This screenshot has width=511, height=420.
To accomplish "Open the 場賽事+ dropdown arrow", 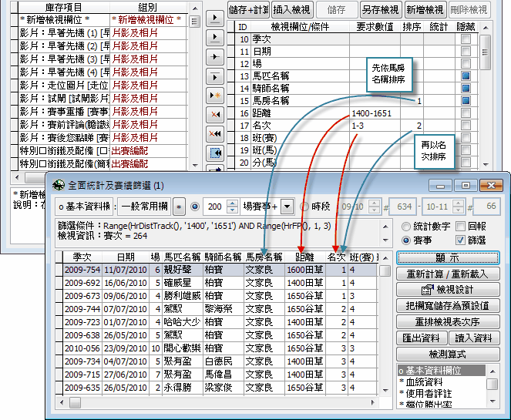I will (x=287, y=207).
